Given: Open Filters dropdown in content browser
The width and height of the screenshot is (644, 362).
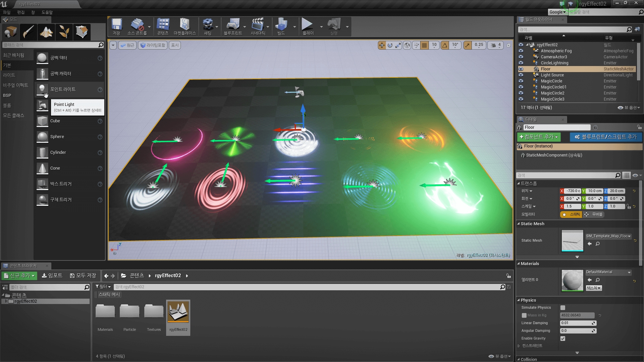Looking at the screenshot, I should pos(103,287).
